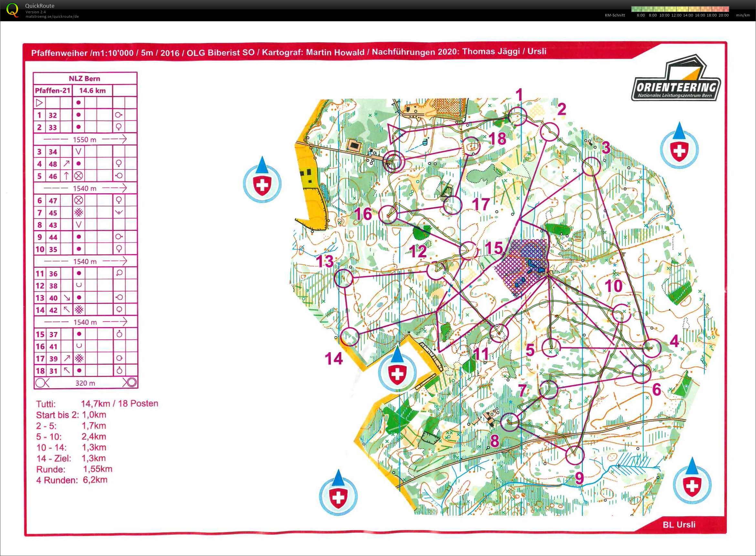756x556 pixels.
Task: Click the "min/km" unit label
Action: tap(743, 15)
